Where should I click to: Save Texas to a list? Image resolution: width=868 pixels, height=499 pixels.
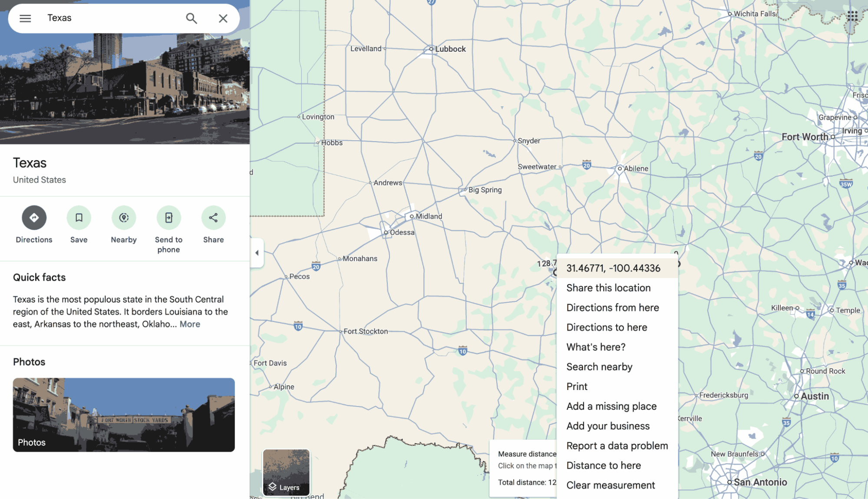[x=79, y=218]
